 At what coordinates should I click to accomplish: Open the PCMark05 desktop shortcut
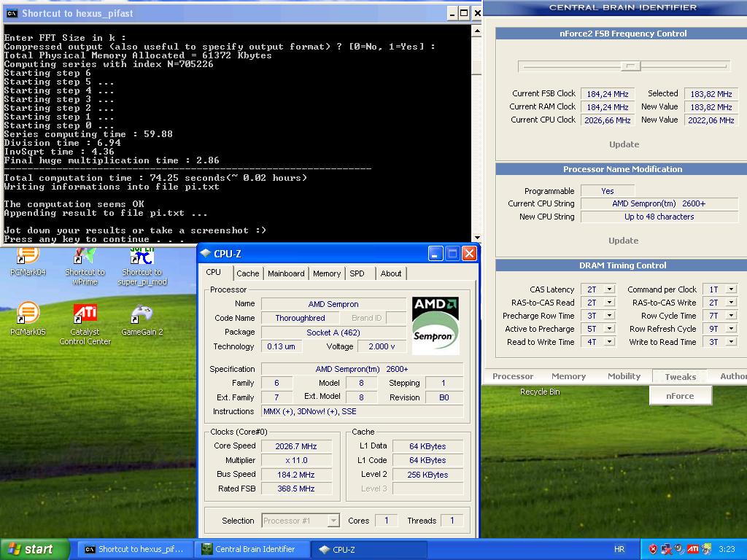28,318
